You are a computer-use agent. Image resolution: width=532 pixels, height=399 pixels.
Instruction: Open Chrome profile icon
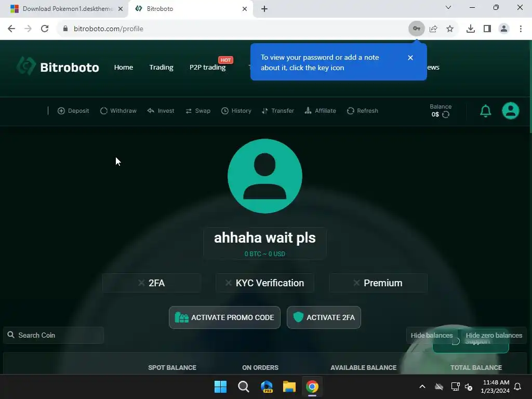tap(504, 29)
